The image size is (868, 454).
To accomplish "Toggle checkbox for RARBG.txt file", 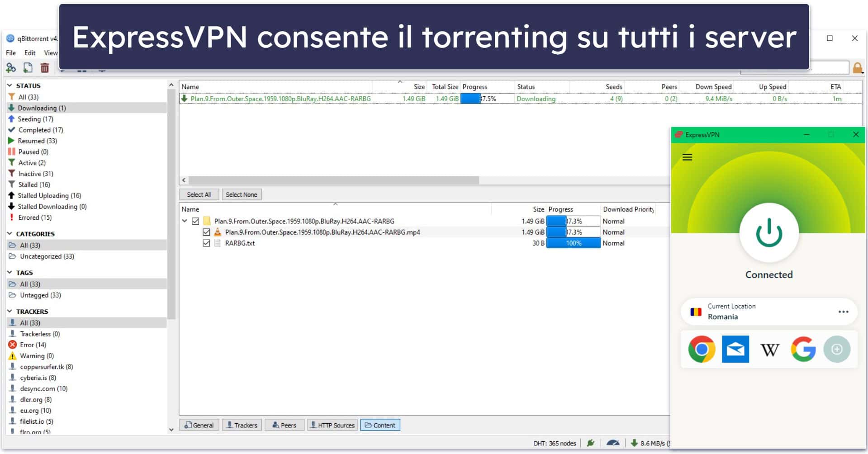I will (206, 243).
